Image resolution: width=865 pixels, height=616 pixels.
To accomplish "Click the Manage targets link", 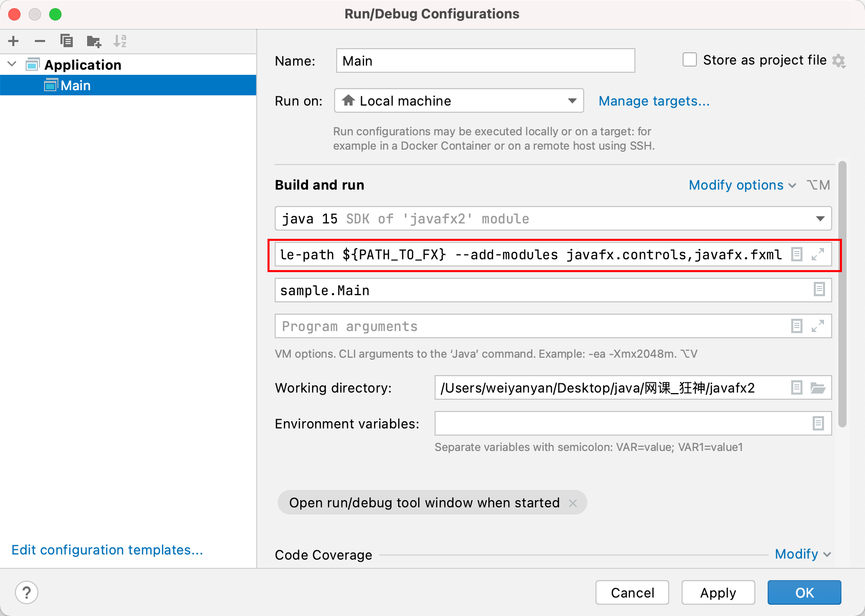I will 654,101.
